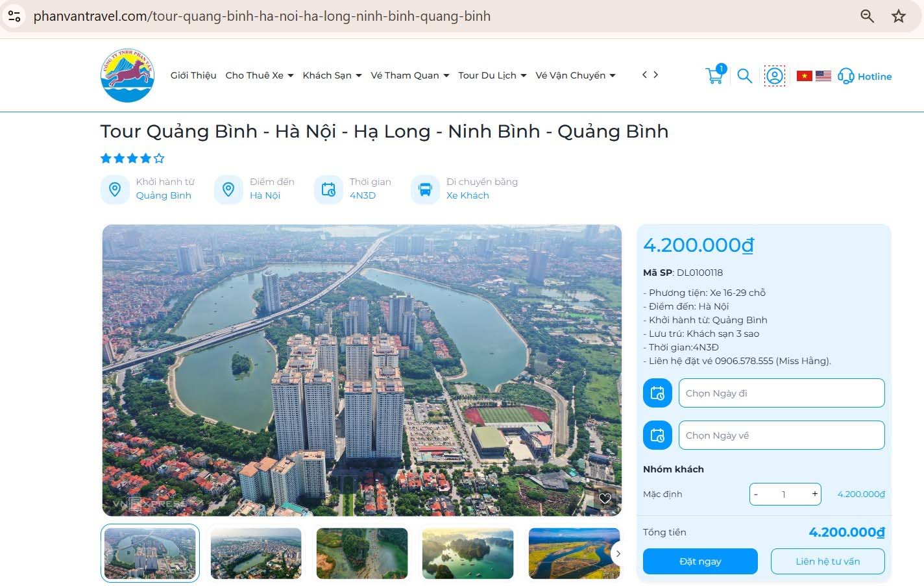Click the bus icon beside Di chuyển bằng
The height and width of the screenshot is (586, 924).
[x=425, y=189]
